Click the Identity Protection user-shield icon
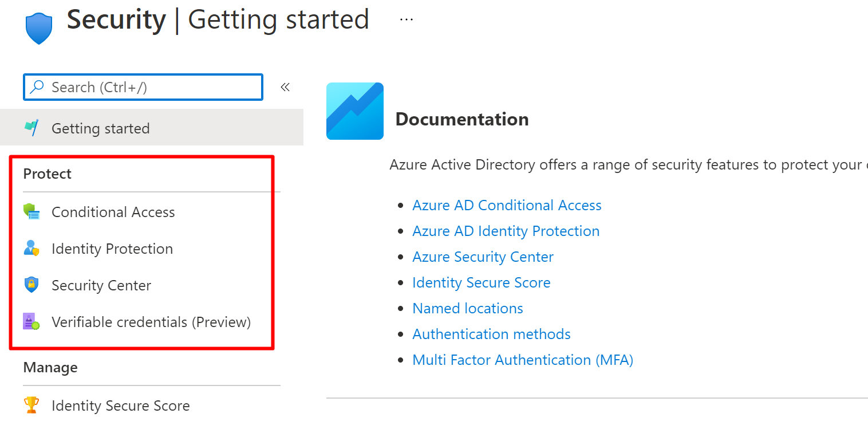Image resolution: width=868 pixels, height=429 pixels. click(31, 249)
